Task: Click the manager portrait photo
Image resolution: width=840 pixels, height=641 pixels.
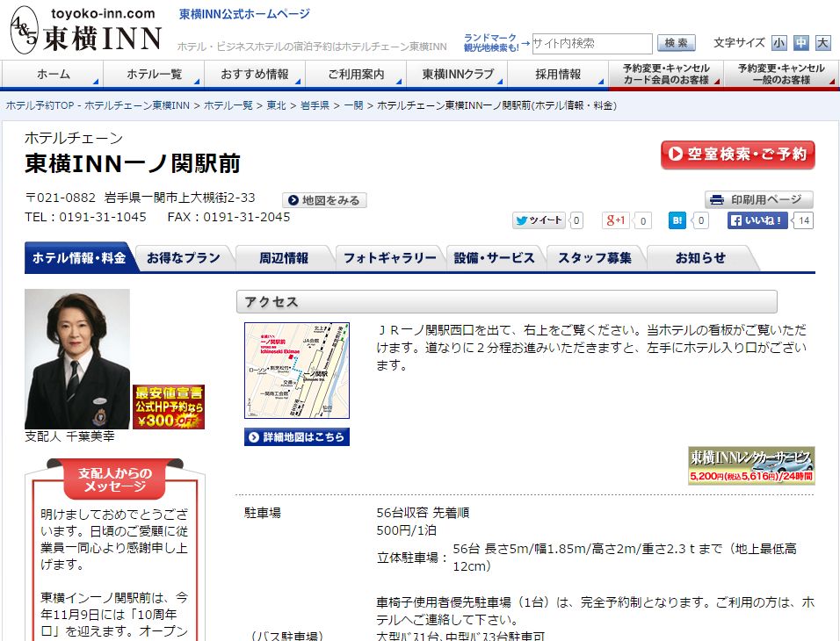Action: (x=77, y=359)
